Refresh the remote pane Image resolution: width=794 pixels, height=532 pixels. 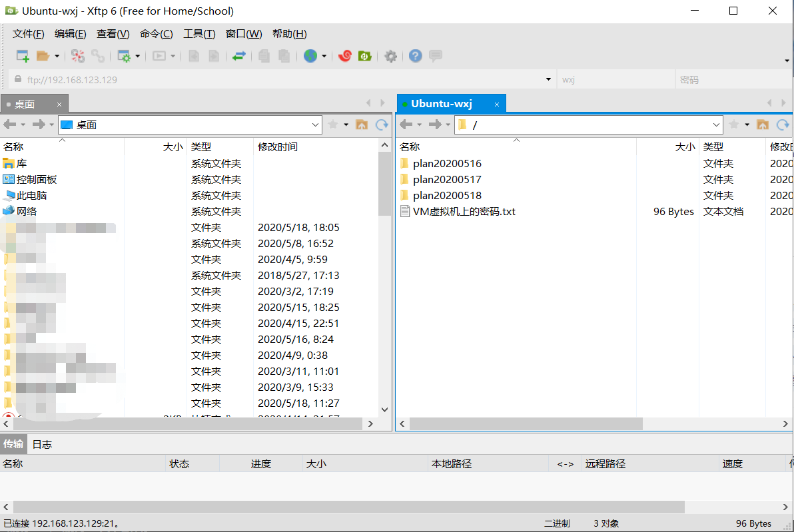[x=783, y=125]
